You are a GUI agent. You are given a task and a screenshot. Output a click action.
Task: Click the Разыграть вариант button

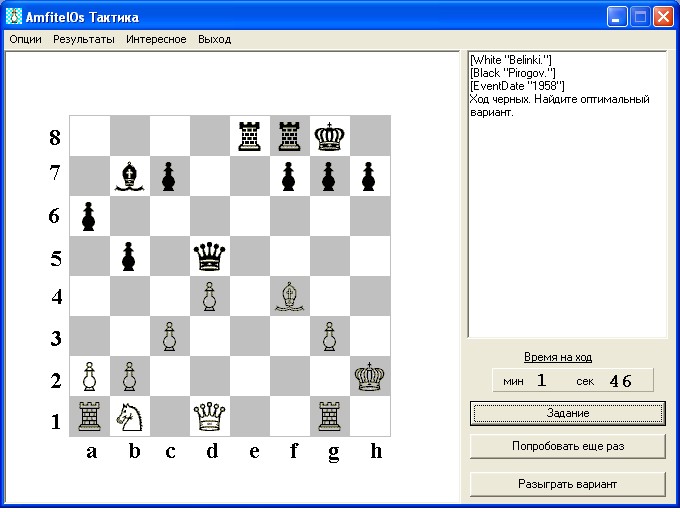pyautogui.click(x=568, y=484)
